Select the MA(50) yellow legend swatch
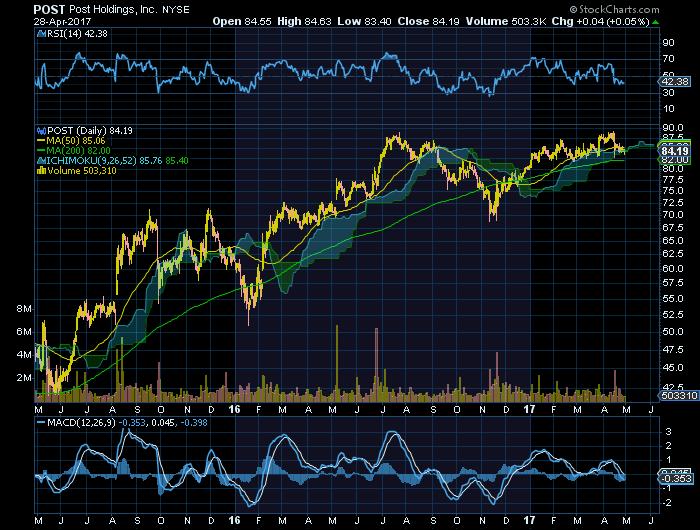This screenshot has width=700, height=530. coord(41,141)
